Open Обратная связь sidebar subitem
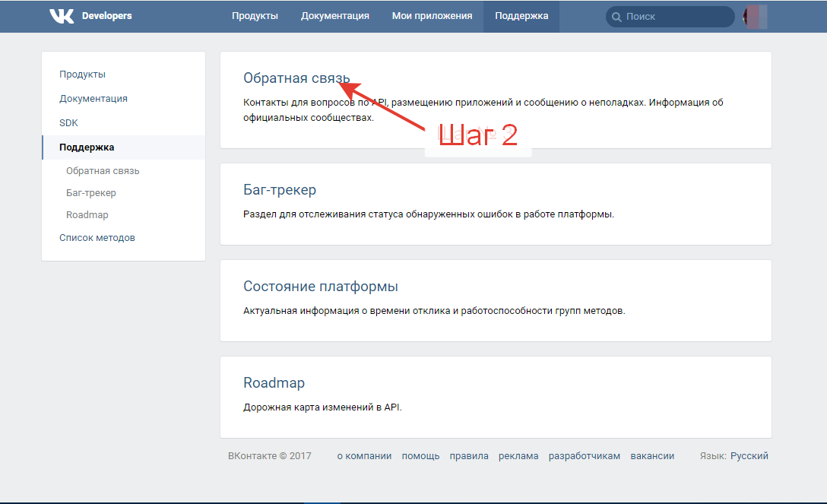 (x=103, y=171)
